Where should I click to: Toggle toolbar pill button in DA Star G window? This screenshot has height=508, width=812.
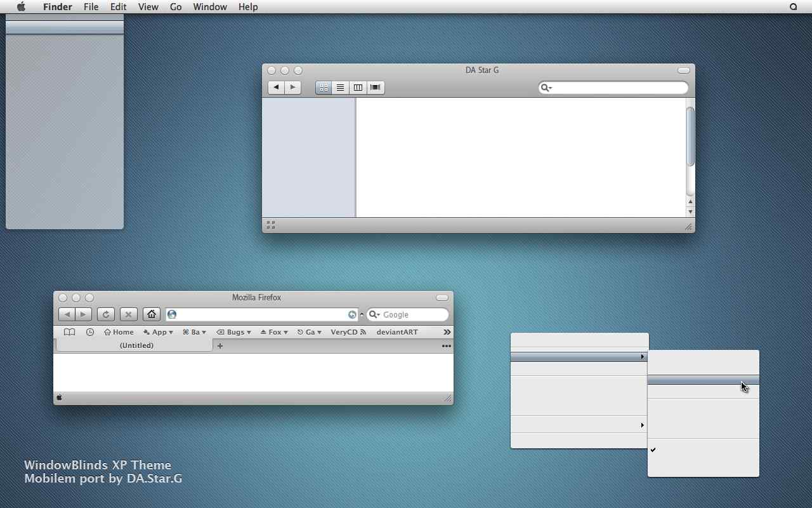[x=683, y=70]
